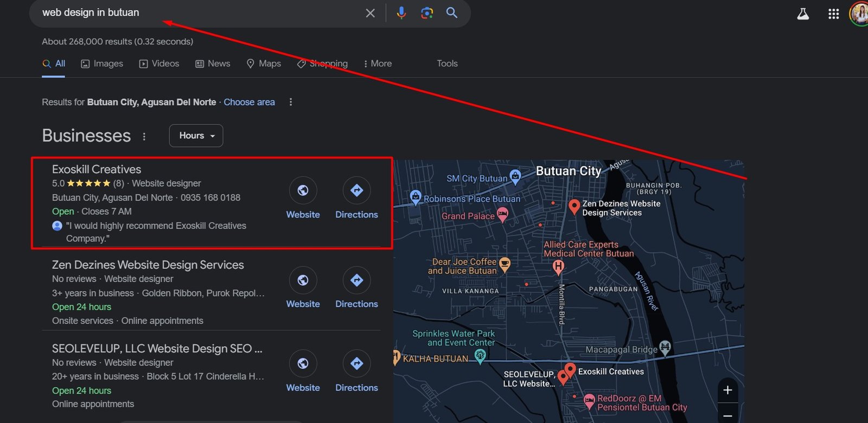
Task: Switch to the Maps tab
Action: pyautogui.click(x=264, y=63)
